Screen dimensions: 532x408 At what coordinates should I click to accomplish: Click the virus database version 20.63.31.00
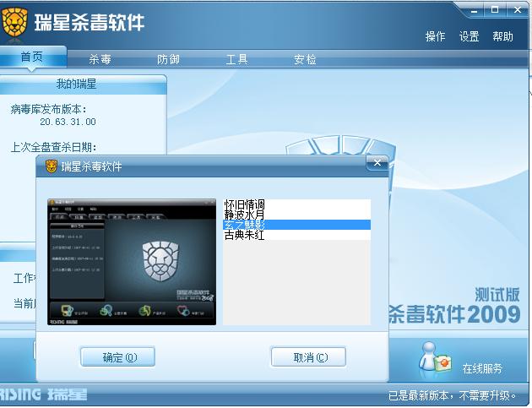point(68,122)
